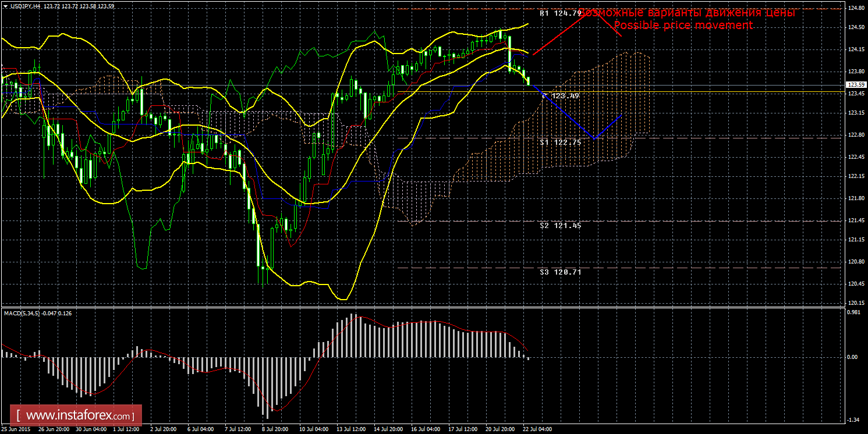Image resolution: width=868 pixels, height=434 pixels.
Task: Click the 22 Jul 04:00 time label
Action: pos(537,429)
